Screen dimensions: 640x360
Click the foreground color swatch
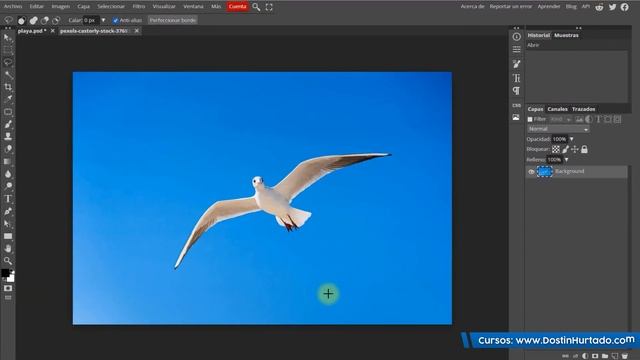6,273
